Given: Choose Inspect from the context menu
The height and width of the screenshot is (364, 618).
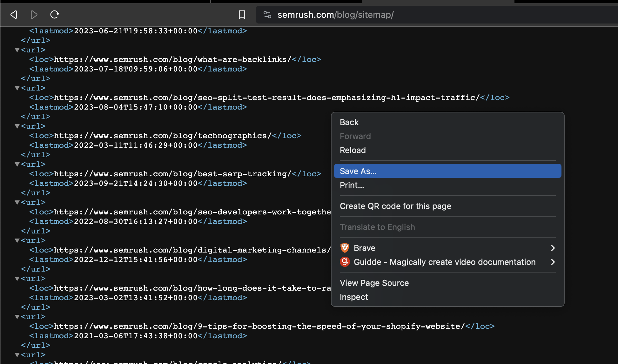Looking at the screenshot, I should point(447,297).
